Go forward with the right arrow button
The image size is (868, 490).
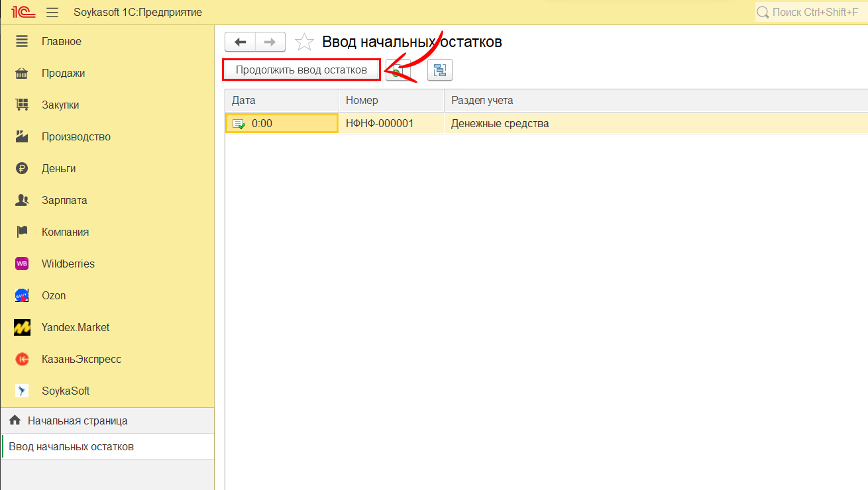(x=270, y=42)
